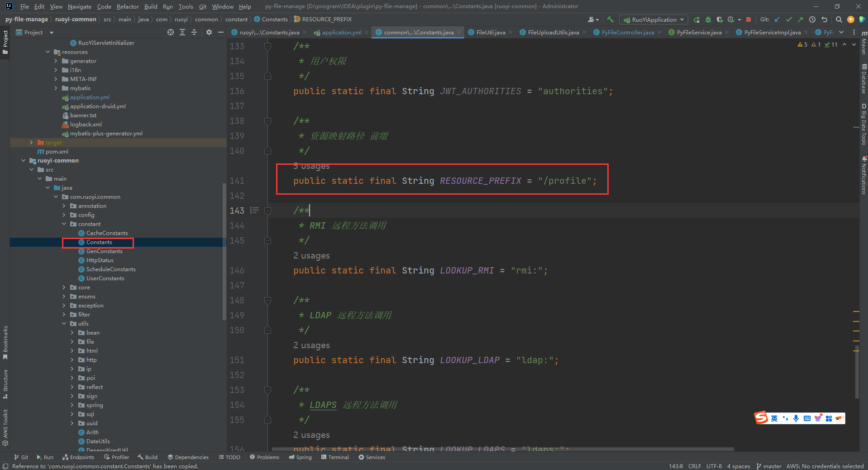Close the FileUploadUtils.java tab
The height and width of the screenshot is (470, 868).
tap(584, 32)
